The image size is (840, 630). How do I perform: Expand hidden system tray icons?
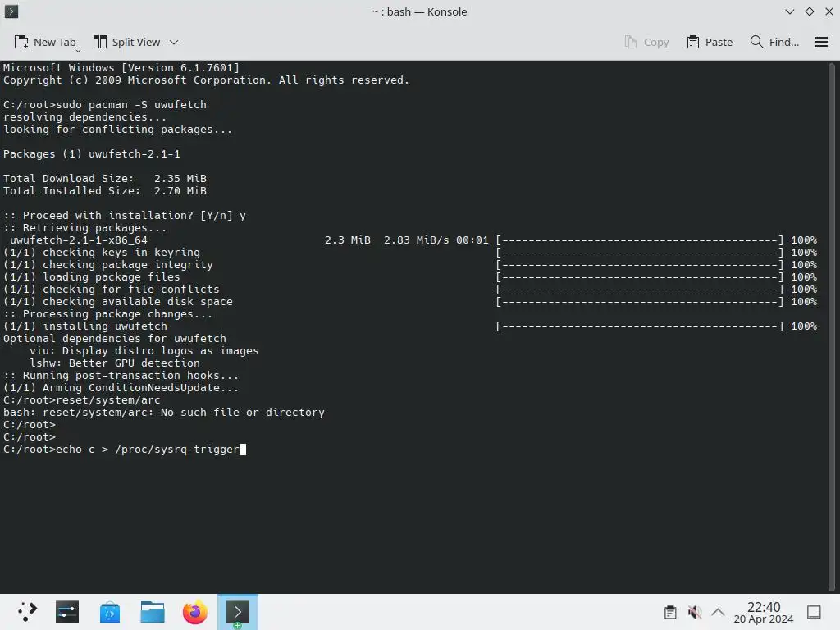point(718,612)
